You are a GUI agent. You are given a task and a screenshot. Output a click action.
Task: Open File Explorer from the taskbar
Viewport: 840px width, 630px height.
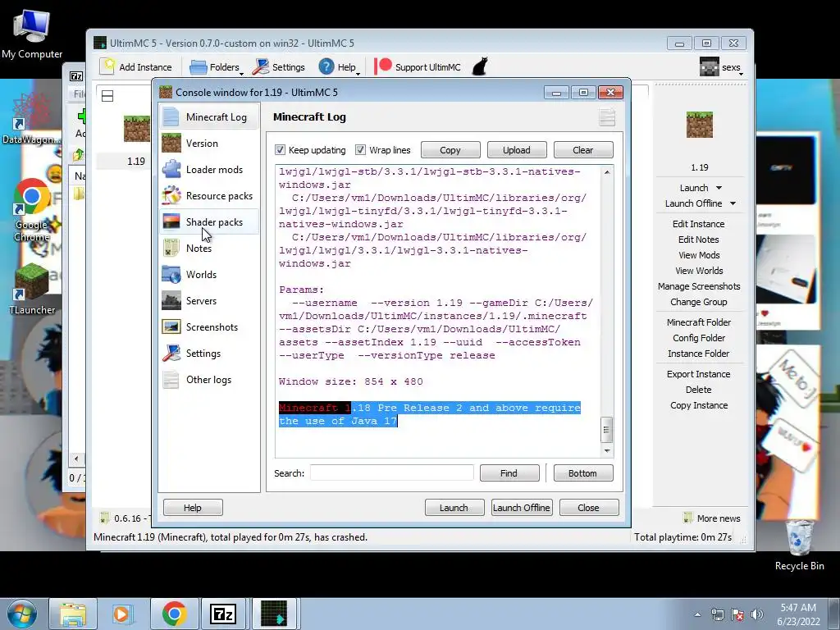coord(73,614)
